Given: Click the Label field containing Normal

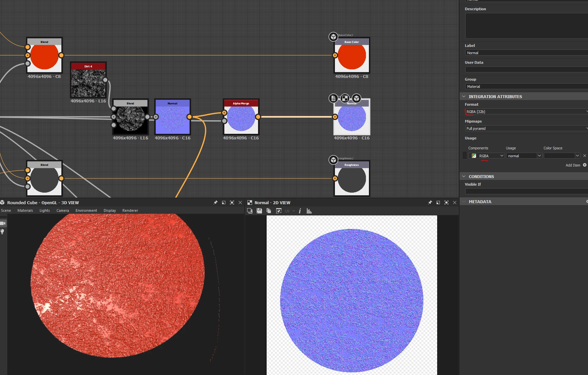Looking at the screenshot, I should [x=526, y=53].
